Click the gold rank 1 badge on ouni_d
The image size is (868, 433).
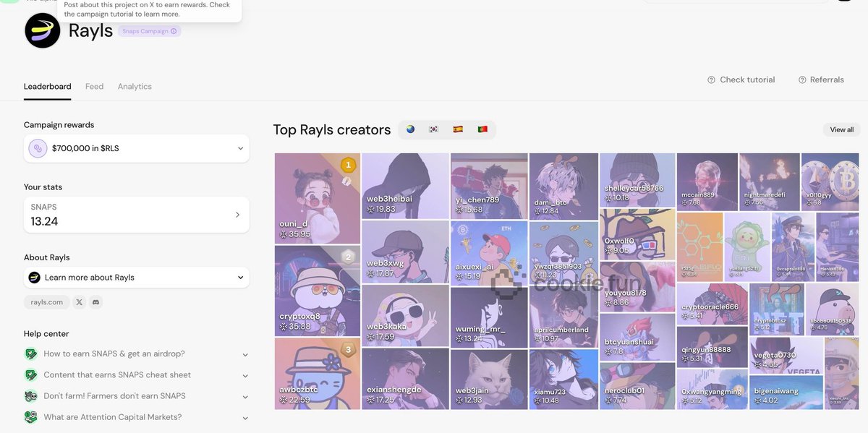coord(348,165)
